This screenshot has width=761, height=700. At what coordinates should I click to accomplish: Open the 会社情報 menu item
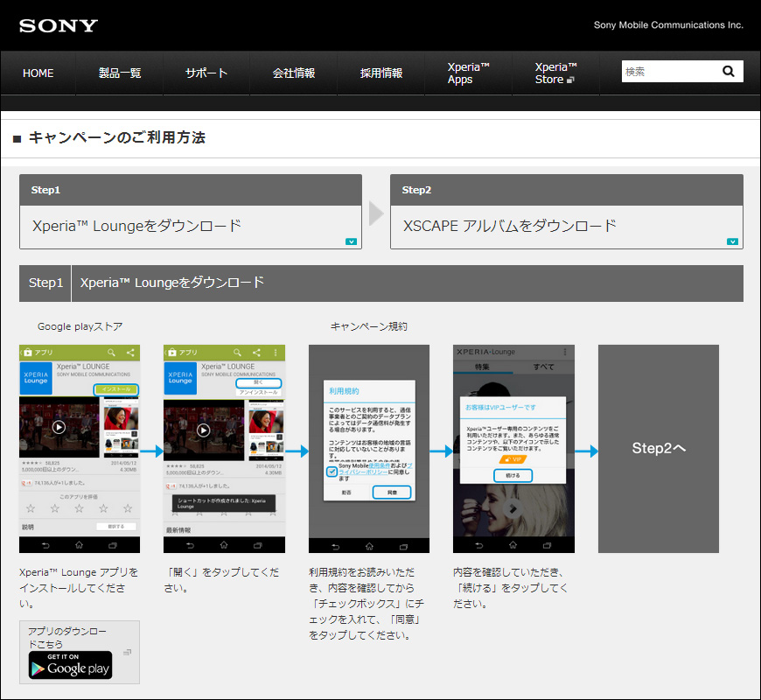click(294, 73)
